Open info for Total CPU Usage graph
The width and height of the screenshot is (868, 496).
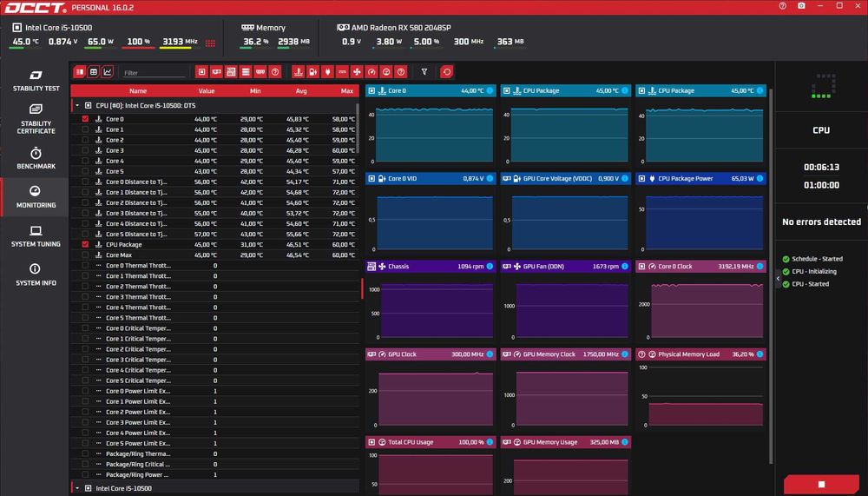point(490,442)
